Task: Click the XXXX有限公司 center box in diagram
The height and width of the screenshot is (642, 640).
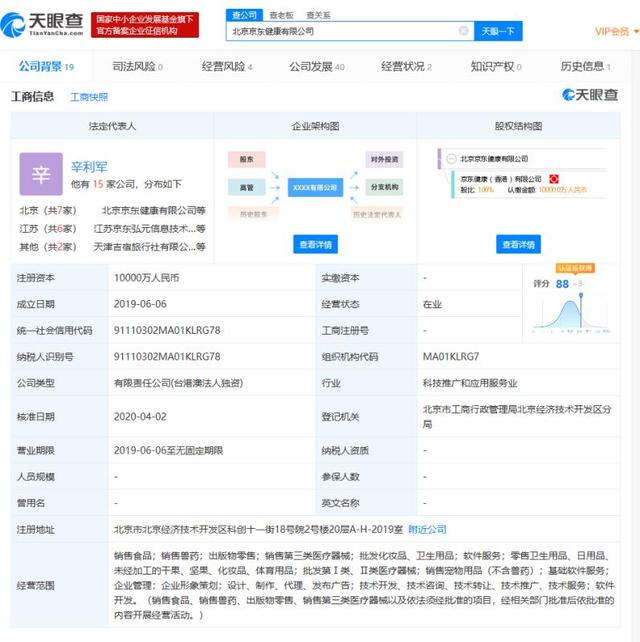Action: pyautogui.click(x=315, y=188)
